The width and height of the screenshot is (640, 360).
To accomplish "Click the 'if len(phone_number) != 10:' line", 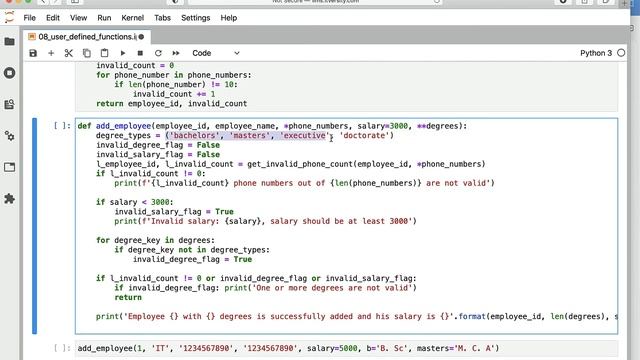I will [x=176, y=84].
